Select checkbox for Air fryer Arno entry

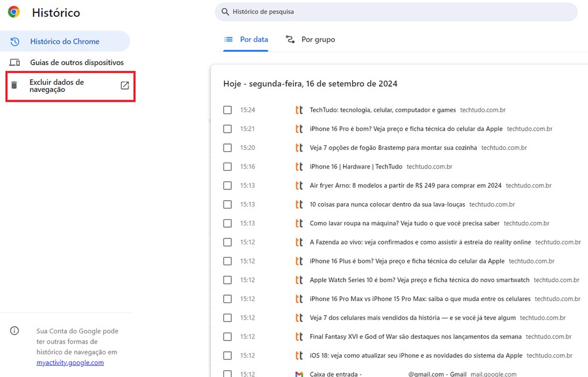click(x=227, y=186)
